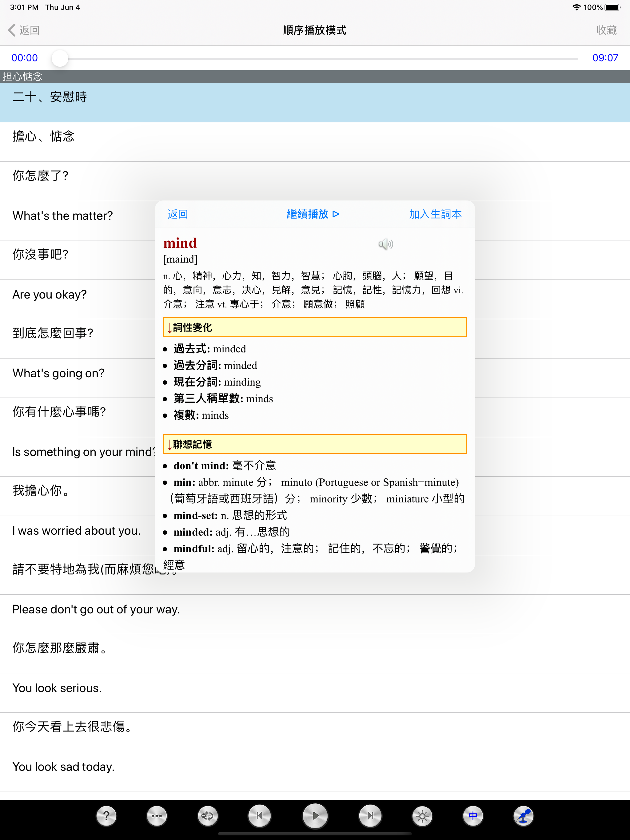630x840 pixels.
Task: Skip to previous sentence track
Action: pyautogui.click(x=260, y=816)
